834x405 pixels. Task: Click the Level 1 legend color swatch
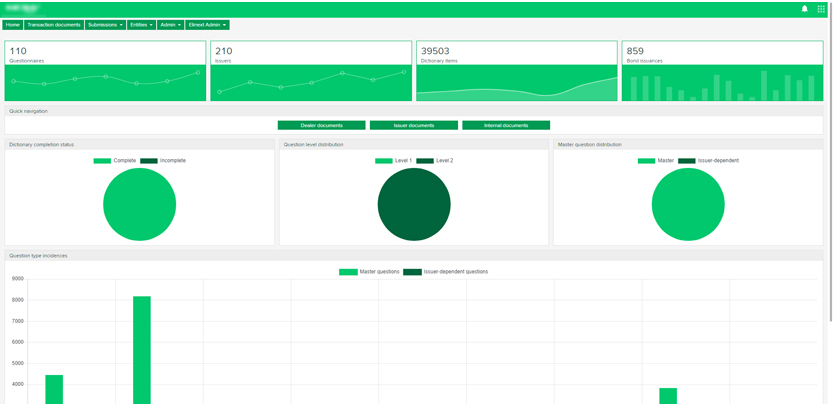[x=384, y=160]
